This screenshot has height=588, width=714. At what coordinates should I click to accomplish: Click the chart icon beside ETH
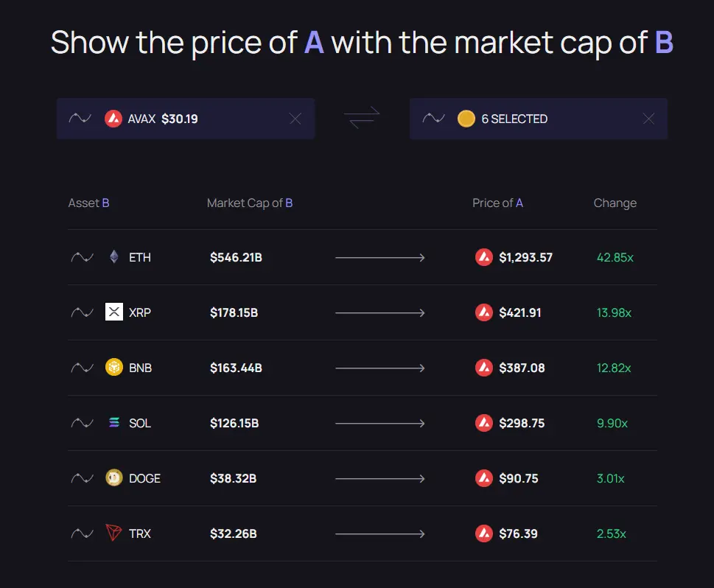[82, 257]
